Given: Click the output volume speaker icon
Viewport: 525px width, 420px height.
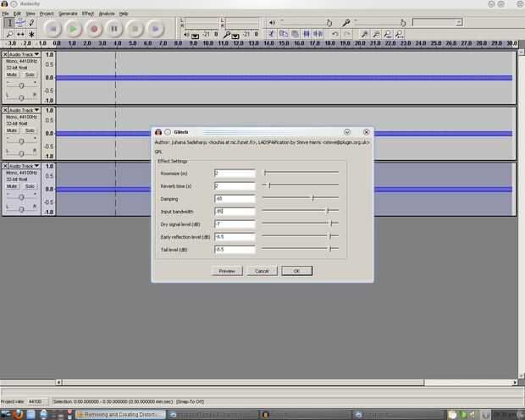Looking at the screenshot, I should click(272, 23).
